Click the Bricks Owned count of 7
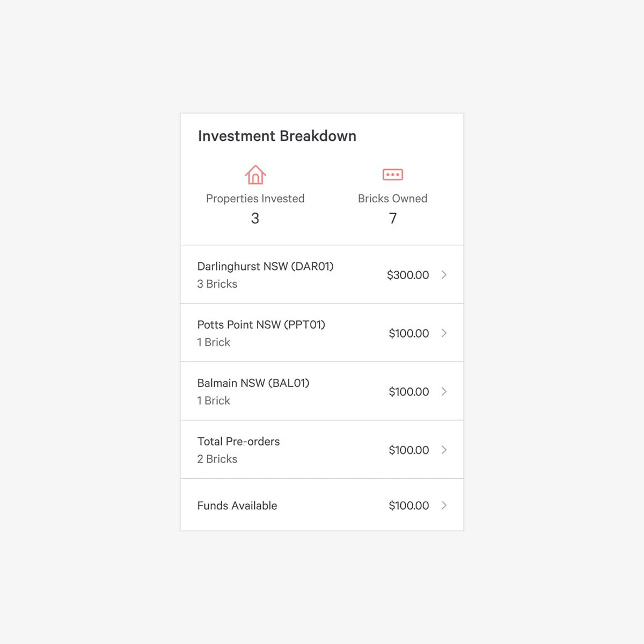The image size is (644, 644). [393, 218]
